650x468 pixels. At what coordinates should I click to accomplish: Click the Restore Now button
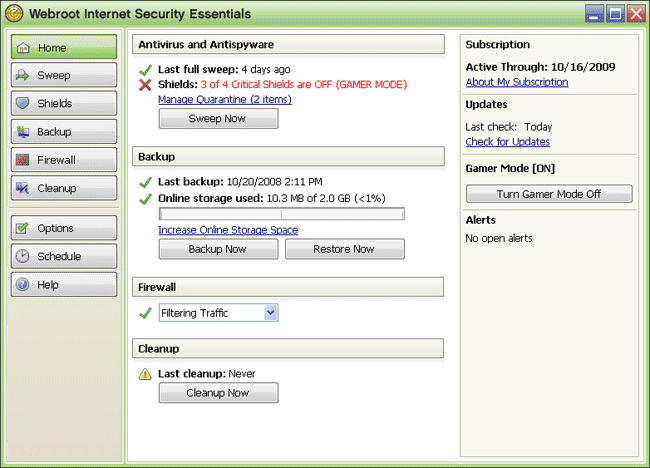[344, 249]
